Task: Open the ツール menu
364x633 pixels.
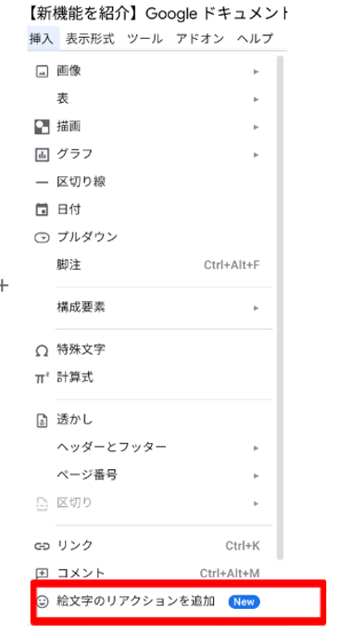Action: point(144,39)
